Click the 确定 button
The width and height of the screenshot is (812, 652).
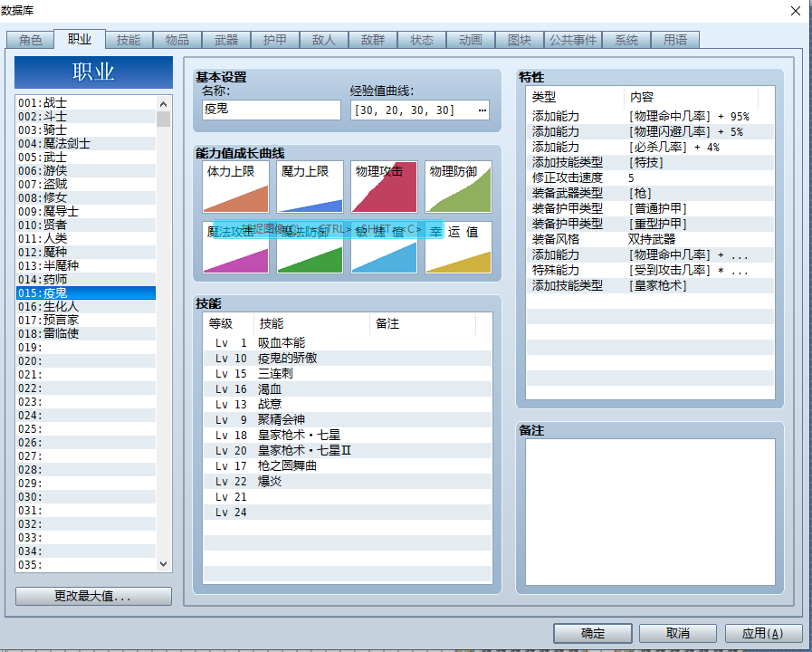tap(593, 633)
